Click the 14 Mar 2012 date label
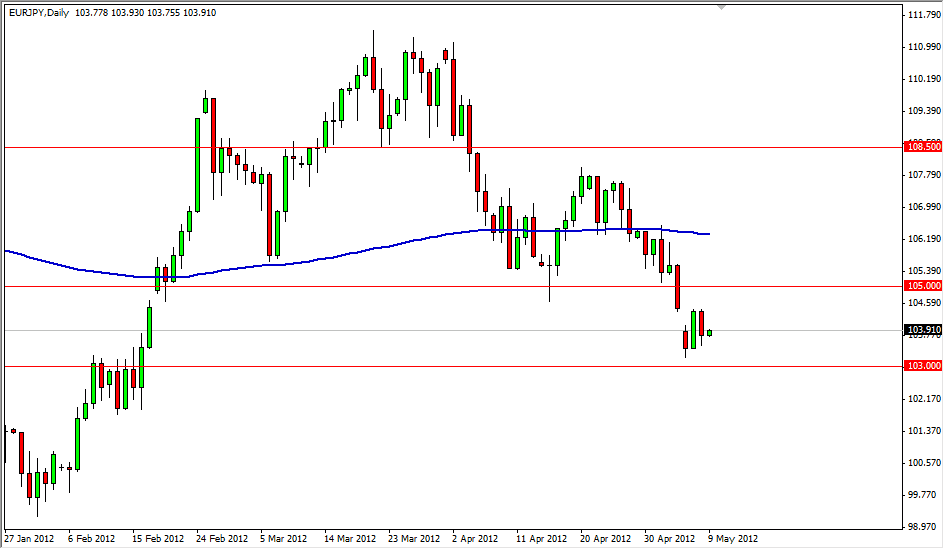 click(350, 538)
